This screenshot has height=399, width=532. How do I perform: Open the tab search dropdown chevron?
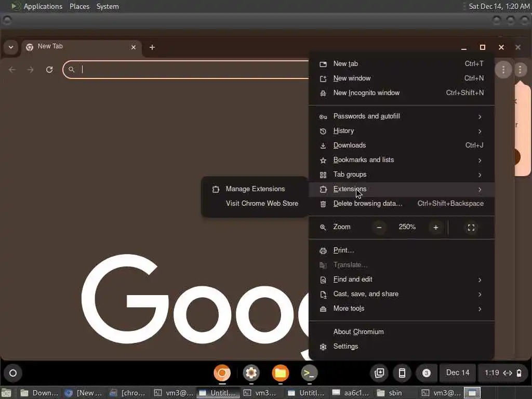pyautogui.click(x=11, y=47)
